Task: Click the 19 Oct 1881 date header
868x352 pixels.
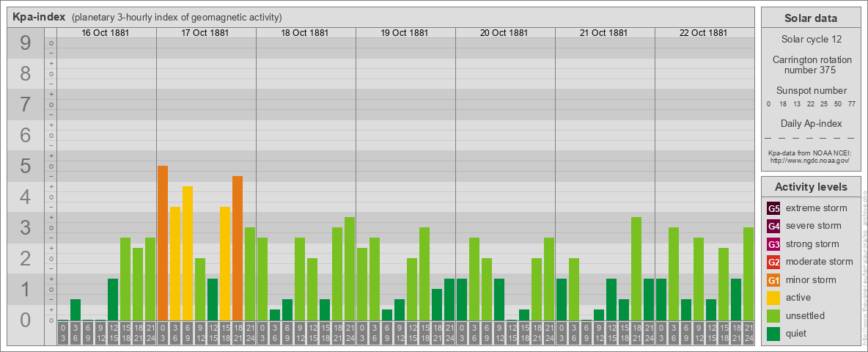Action: pos(404,33)
